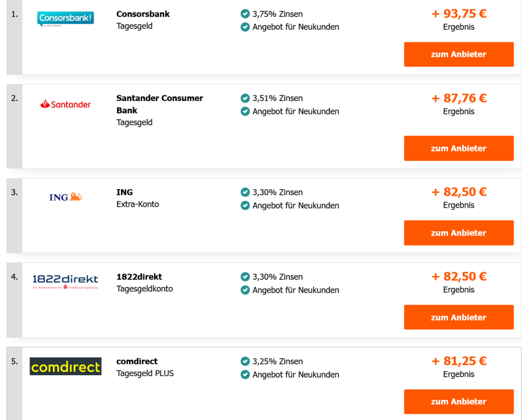Click the 1822direkt logo
The width and height of the screenshot is (528, 420).
[x=65, y=281]
